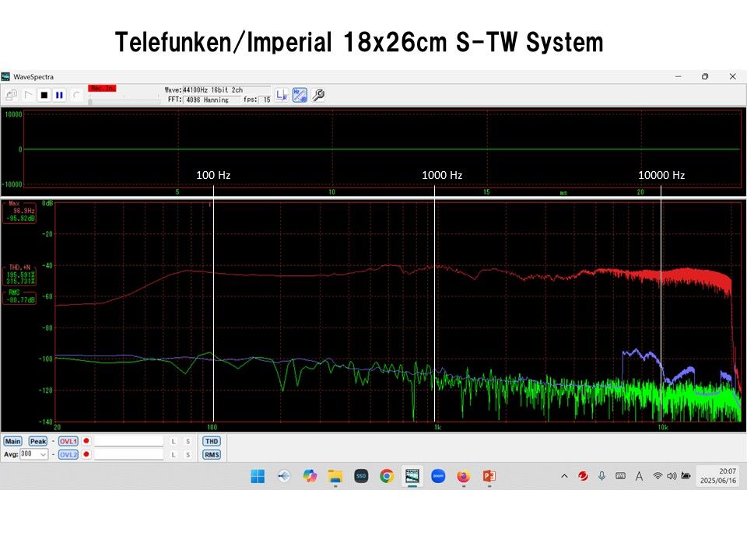Click the battery status tray icon

(x=686, y=476)
